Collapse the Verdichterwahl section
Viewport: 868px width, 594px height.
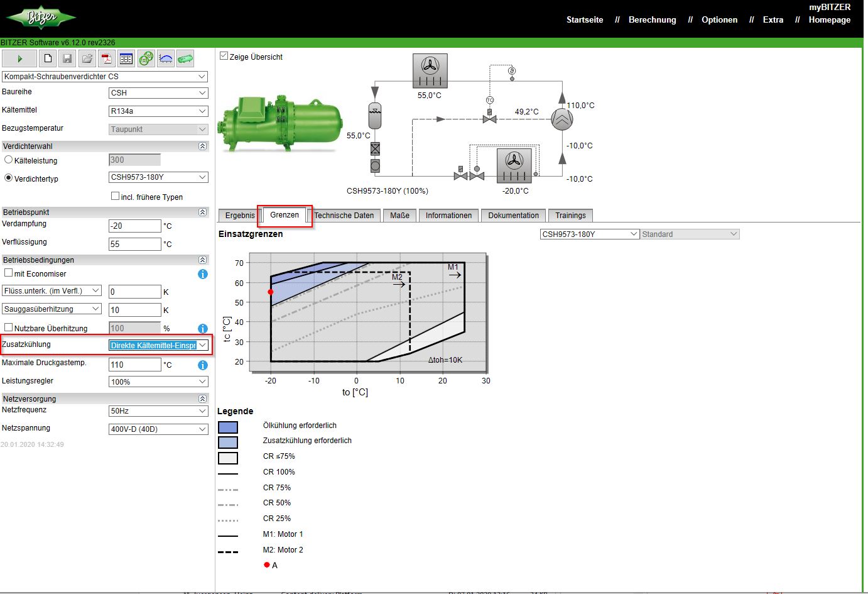click(x=202, y=146)
